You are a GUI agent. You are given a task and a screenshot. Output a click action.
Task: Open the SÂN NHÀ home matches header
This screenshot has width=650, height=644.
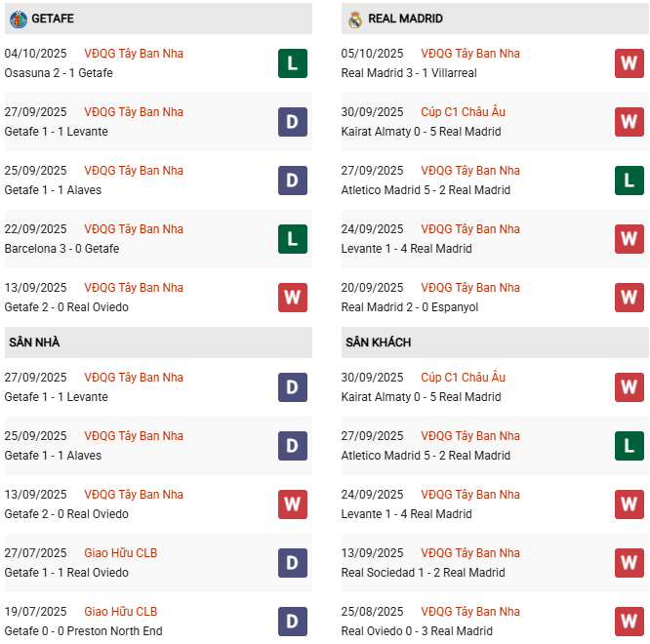(35, 342)
